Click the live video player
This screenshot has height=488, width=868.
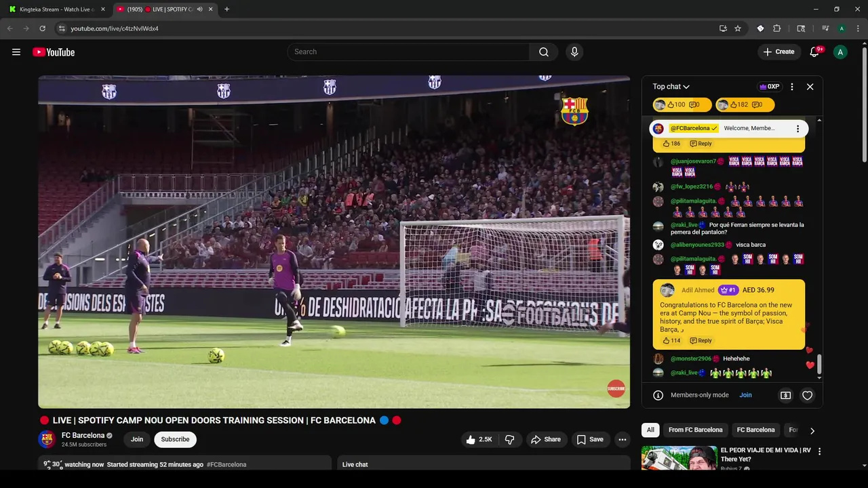coord(334,241)
